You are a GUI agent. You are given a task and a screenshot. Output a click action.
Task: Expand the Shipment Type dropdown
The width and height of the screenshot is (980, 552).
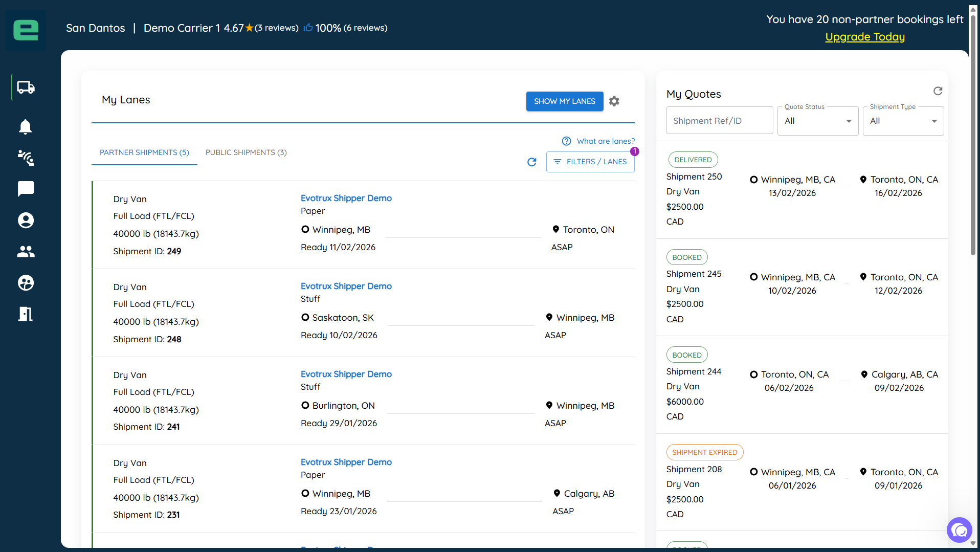[903, 121]
